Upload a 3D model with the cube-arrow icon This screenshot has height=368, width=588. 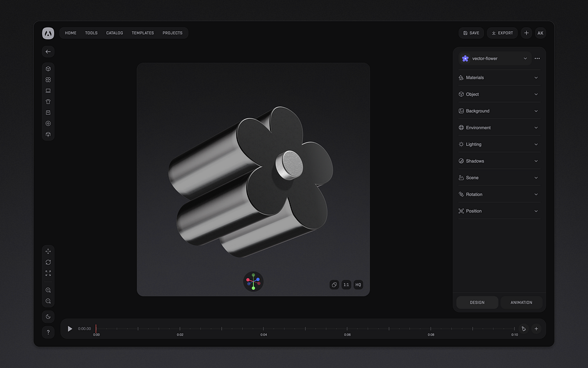tap(48, 134)
